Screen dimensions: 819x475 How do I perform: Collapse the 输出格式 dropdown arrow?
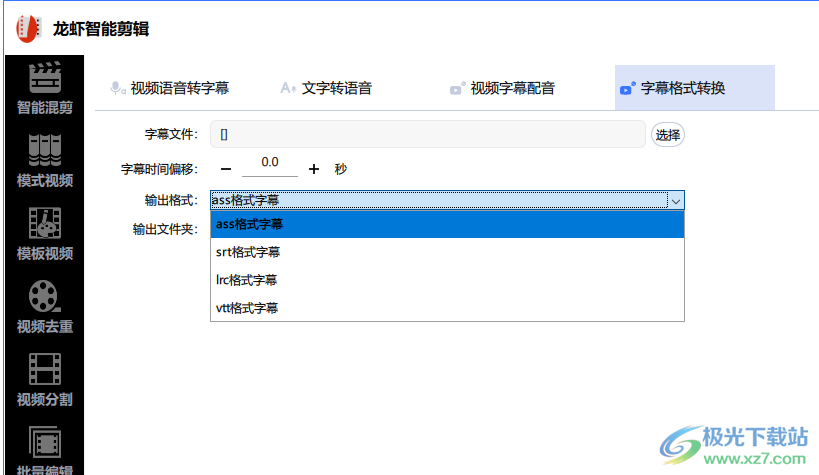(676, 200)
